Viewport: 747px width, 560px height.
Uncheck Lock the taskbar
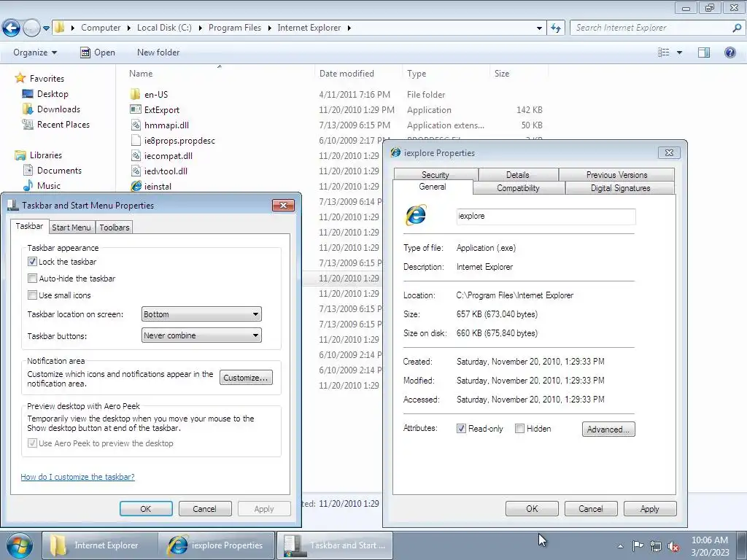(32, 262)
